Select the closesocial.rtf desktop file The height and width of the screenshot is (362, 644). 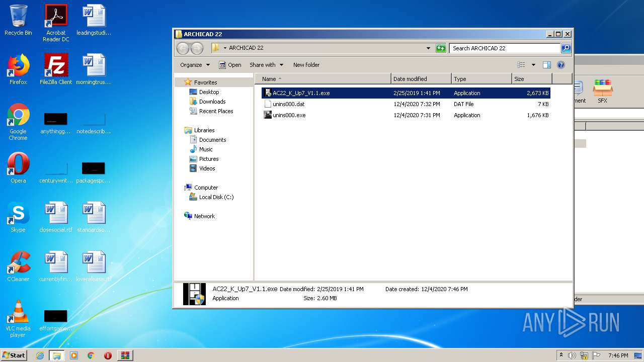[56, 217]
